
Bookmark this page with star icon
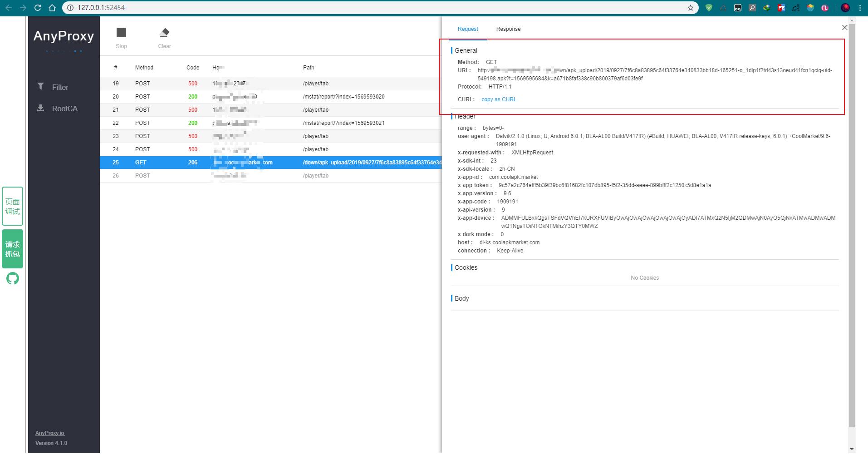690,8
